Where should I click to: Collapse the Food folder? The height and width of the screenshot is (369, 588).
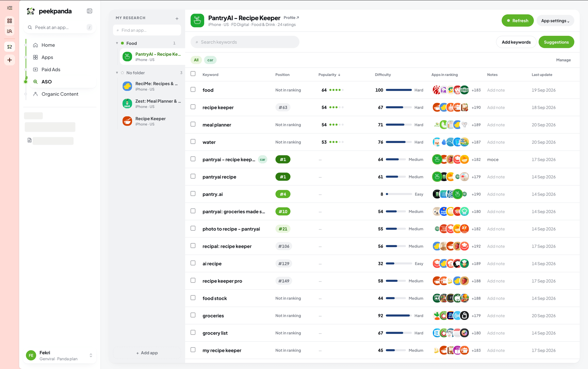[x=117, y=43]
